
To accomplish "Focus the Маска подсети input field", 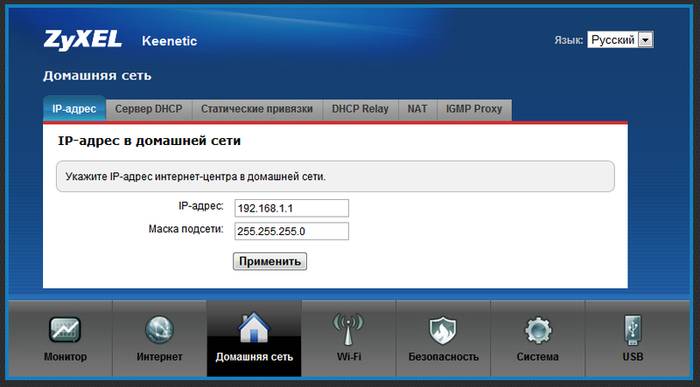I will [x=292, y=232].
